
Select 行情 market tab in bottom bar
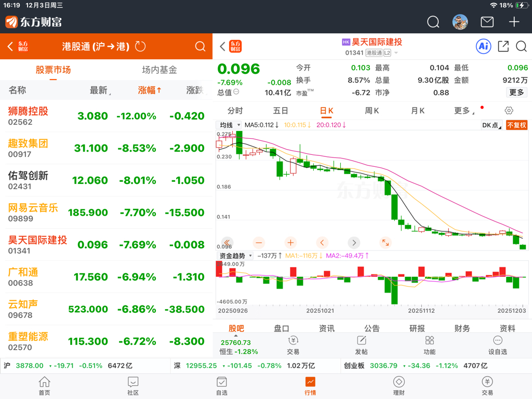310,386
